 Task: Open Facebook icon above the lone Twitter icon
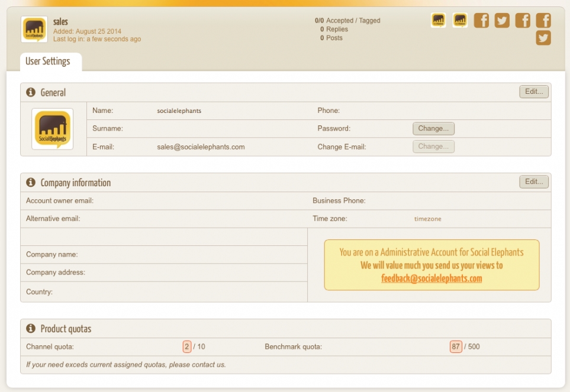click(x=543, y=20)
